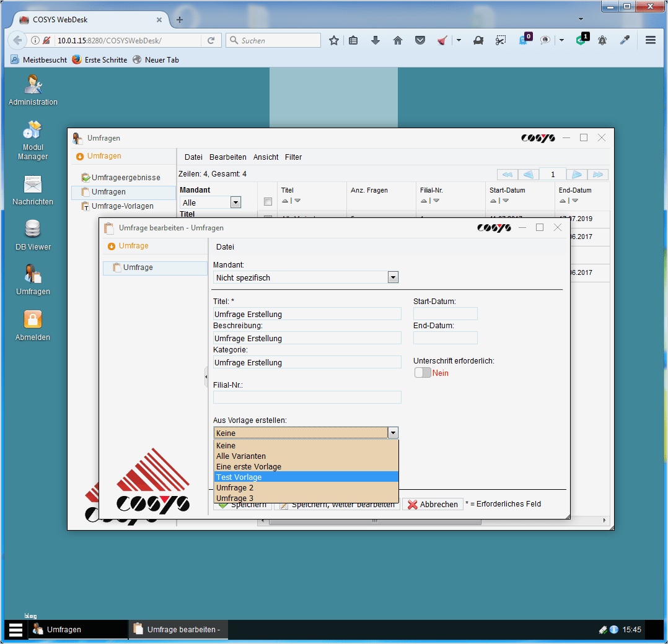Open the Administration desktop icon
This screenshot has width=668, height=644.
tap(33, 90)
